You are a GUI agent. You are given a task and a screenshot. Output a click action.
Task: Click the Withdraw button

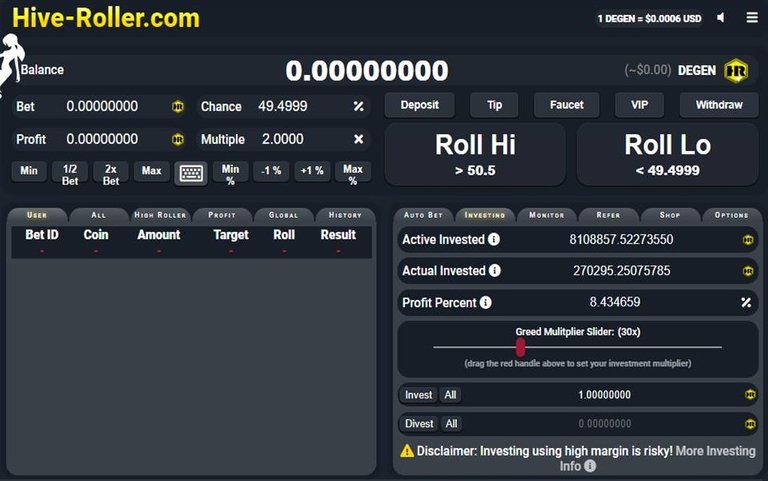tap(719, 105)
